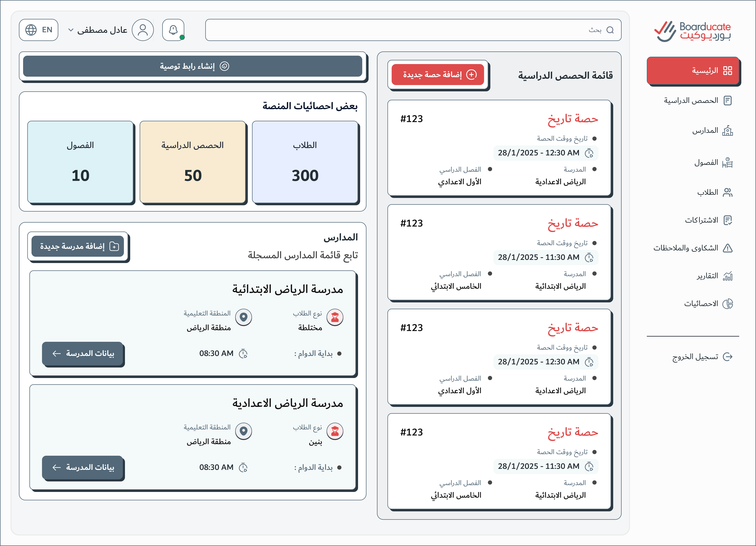The height and width of the screenshot is (546, 756).
Task: Click the مدرسة الرياض الابتدائية title
Action: (x=288, y=289)
